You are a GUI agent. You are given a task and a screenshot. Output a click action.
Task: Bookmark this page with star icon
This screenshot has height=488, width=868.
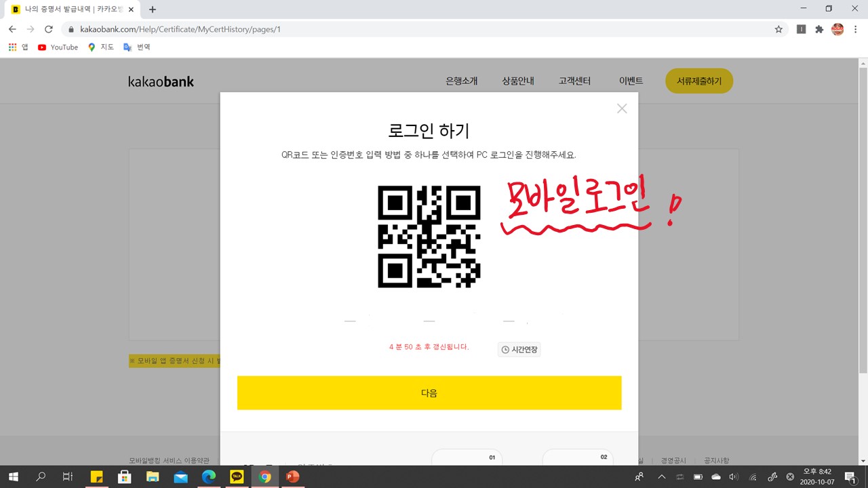tap(778, 29)
